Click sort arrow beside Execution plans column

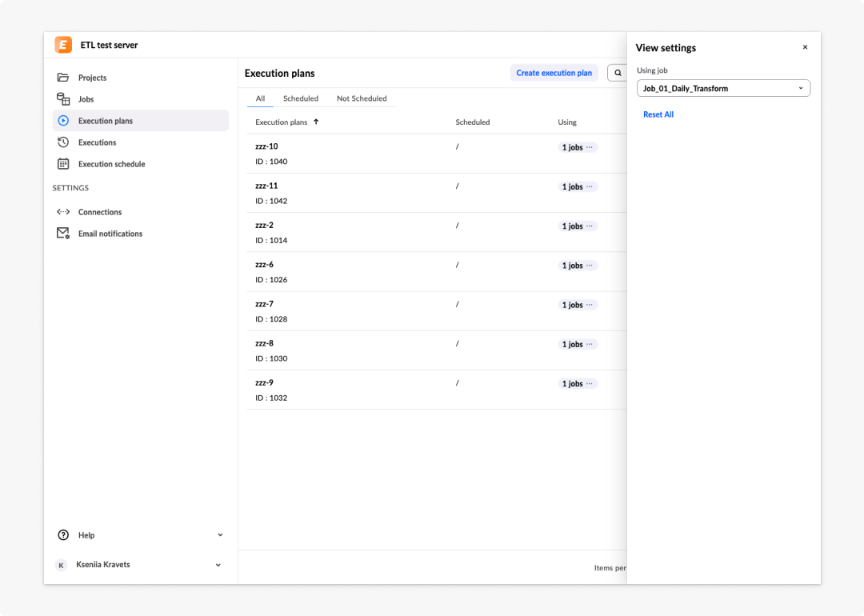(316, 122)
